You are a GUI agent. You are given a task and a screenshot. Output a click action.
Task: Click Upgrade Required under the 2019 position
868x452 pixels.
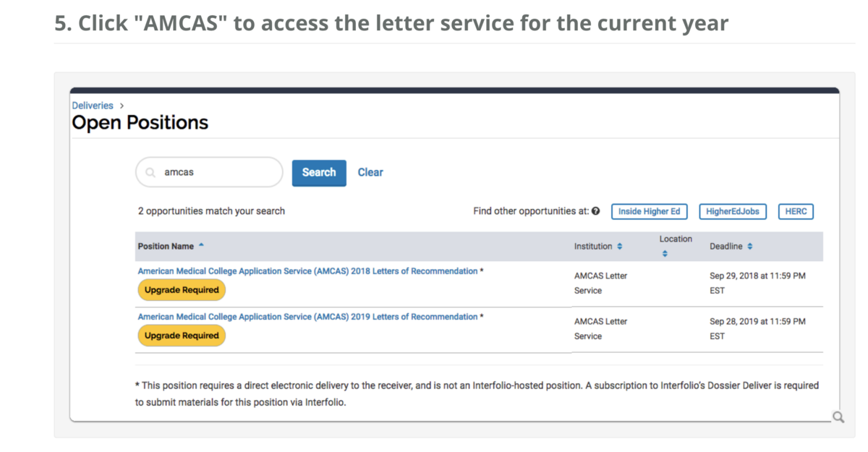182,336
